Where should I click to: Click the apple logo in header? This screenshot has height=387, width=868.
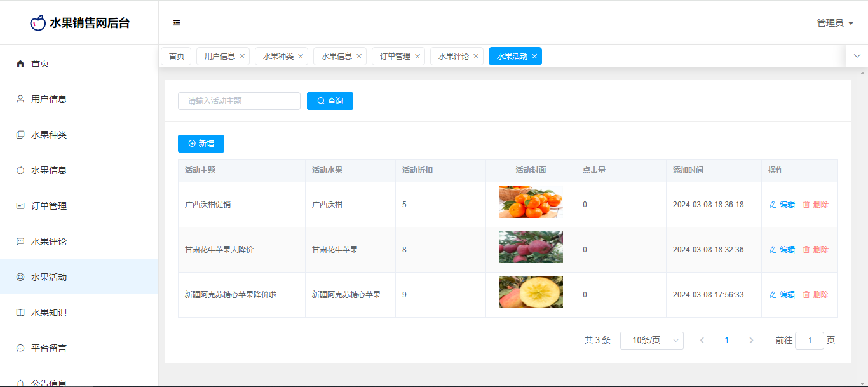(x=38, y=23)
